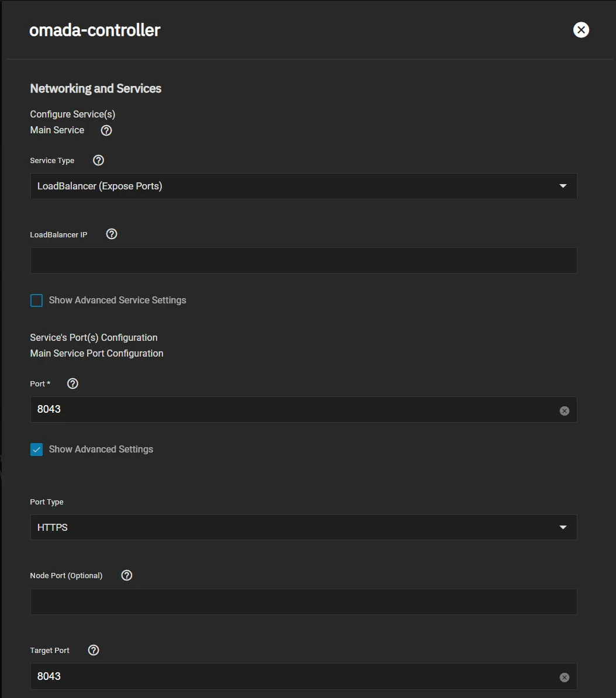Click help icon next to Main Service

(x=106, y=130)
